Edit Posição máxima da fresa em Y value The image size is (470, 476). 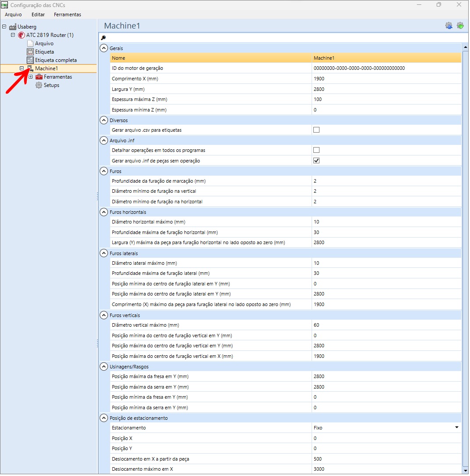click(x=387, y=377)
